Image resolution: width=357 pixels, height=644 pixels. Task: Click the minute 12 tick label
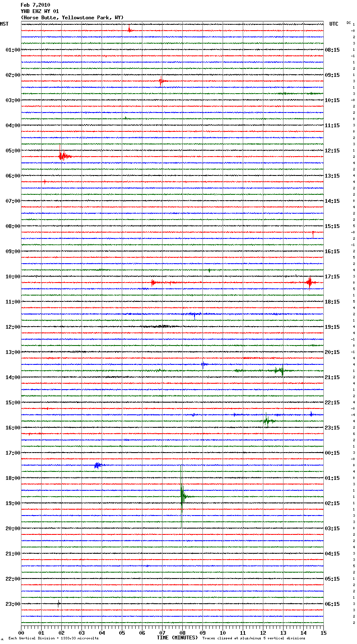click(263, 633)
